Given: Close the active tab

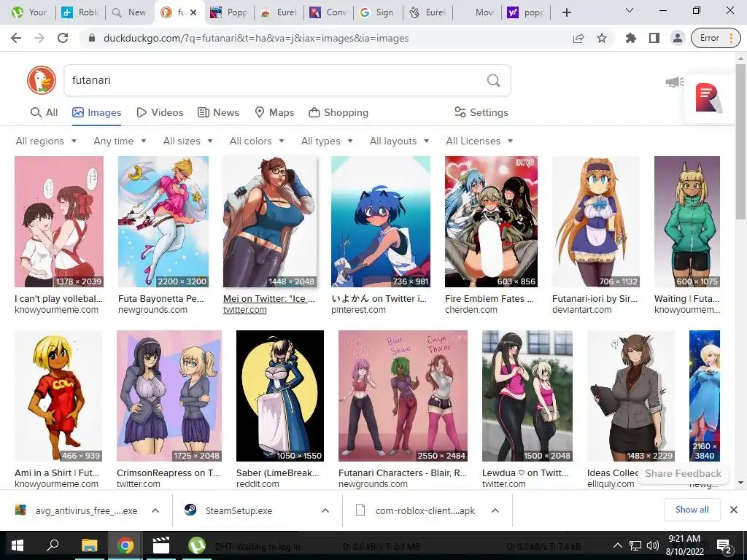Looking at the screenshot, I should pos(193,12).
